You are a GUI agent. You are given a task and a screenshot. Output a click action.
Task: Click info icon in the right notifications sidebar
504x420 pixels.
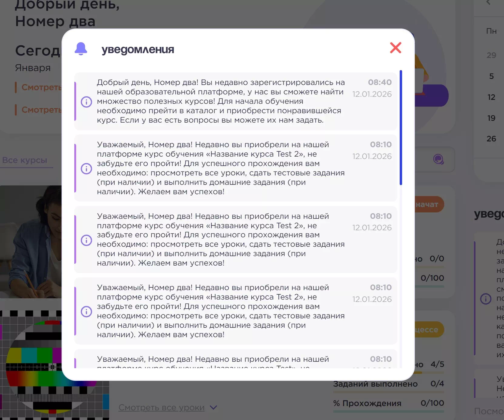point(486,299)
